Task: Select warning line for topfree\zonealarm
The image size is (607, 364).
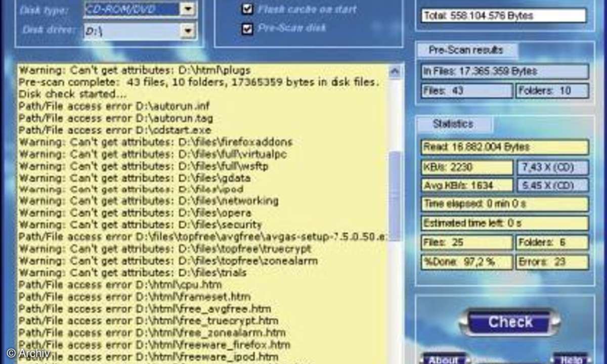Action: click(x=168, y=261)
